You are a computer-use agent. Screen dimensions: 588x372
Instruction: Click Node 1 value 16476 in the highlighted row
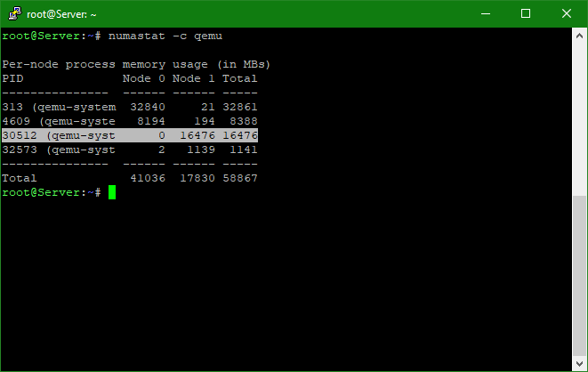[x=197, y=135]
